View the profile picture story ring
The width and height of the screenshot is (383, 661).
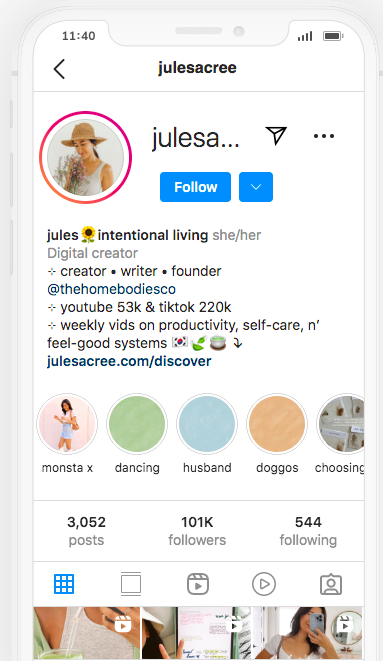(86, 157)
